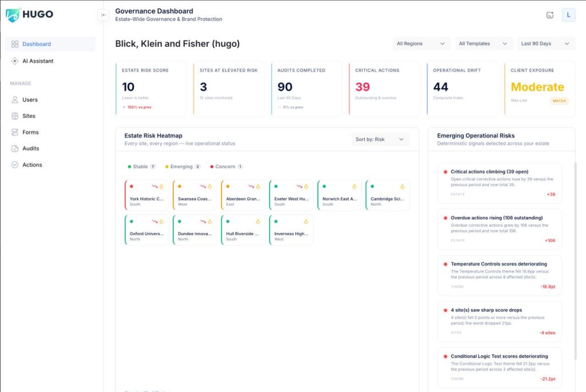Click the Moderate client exposure value

click(537, 87)
